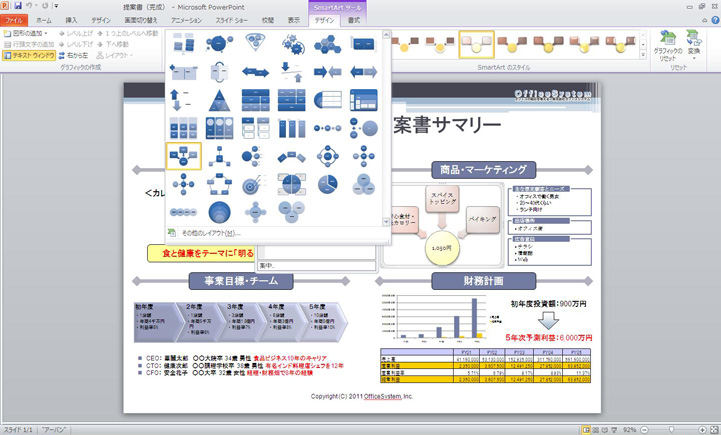Image resolution: width=721 pixels, height=435 pixels.
Task: Choose the gear layout in gallery
Action: [x=292, y=43]
